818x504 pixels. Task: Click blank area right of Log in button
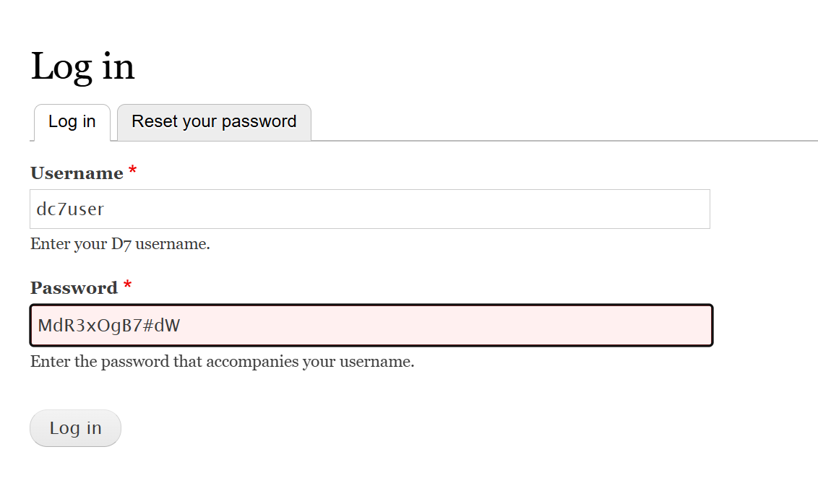361,428
